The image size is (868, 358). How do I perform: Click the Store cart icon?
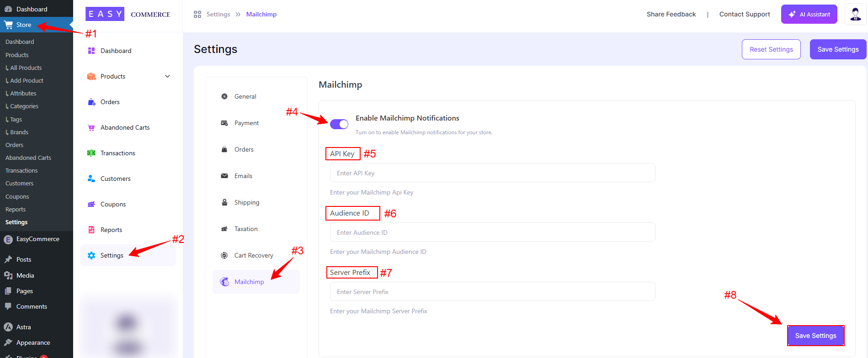(x=8, y=25)
